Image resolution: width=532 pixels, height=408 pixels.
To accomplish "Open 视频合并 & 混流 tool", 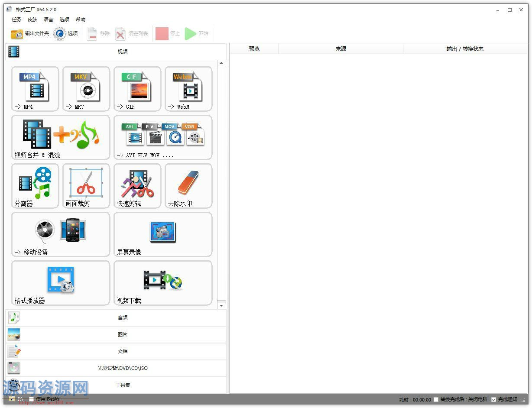I will pyautogui.click(x=61, y=137).
